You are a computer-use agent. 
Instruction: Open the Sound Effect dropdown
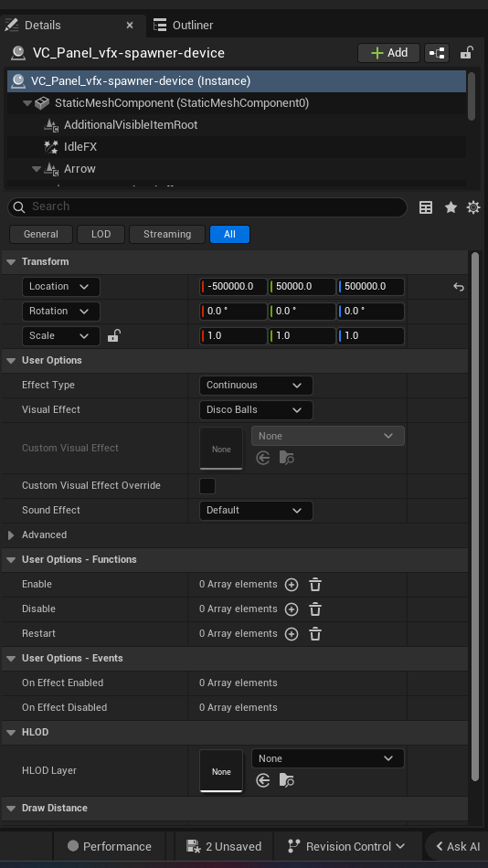click(256, 511)
